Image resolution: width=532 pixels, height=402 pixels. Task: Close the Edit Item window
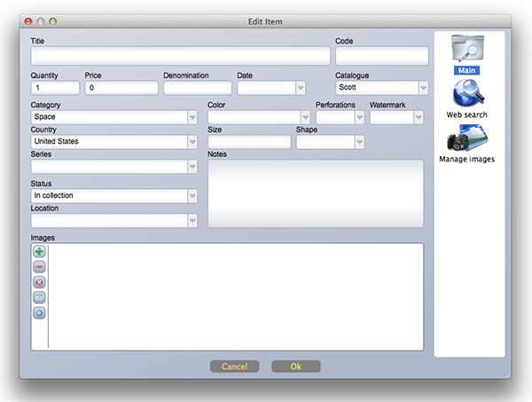28,21
